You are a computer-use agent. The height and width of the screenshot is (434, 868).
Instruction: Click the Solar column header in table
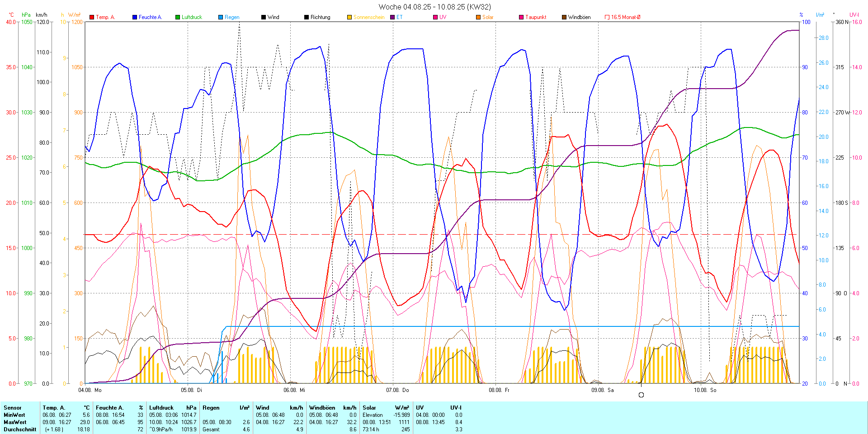[369, 407]
